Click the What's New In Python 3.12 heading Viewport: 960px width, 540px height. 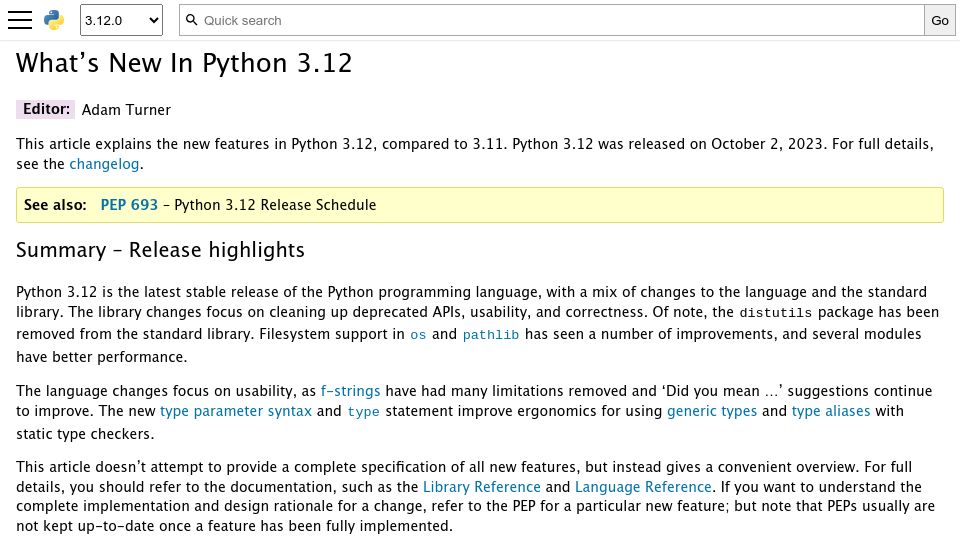click(x=184, y=63)
